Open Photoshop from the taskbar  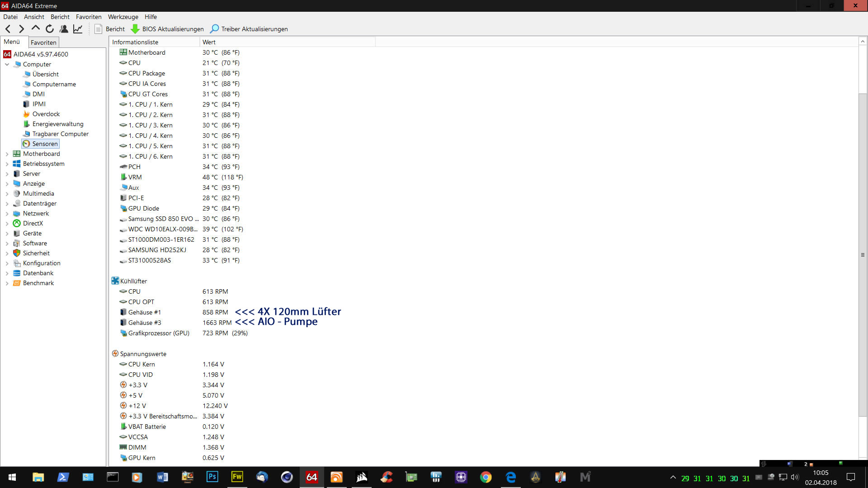point(212,477)
